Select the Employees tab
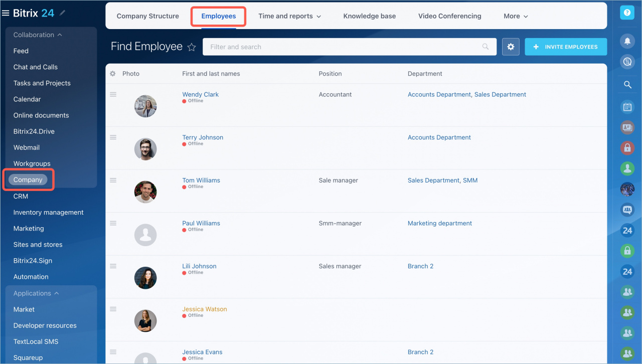The width and height of the screenshot is (642, 364). pyautogui.click(x=219, y=16)
